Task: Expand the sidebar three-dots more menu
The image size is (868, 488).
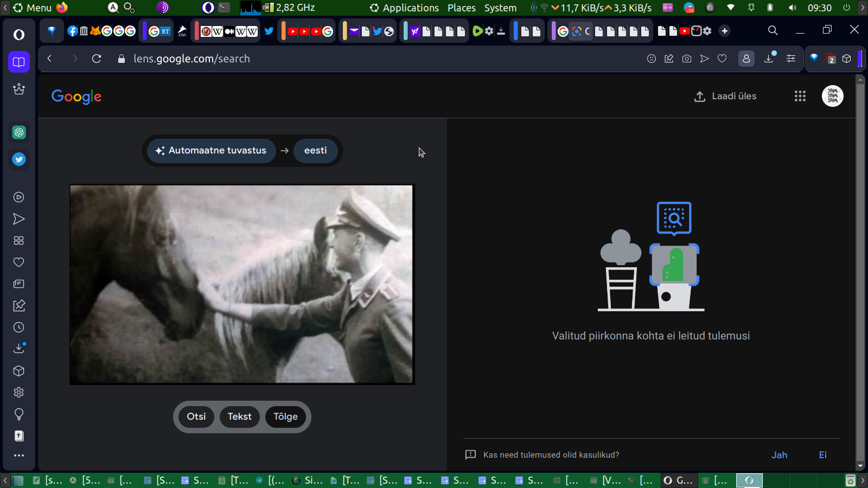Action: [19, 455]
